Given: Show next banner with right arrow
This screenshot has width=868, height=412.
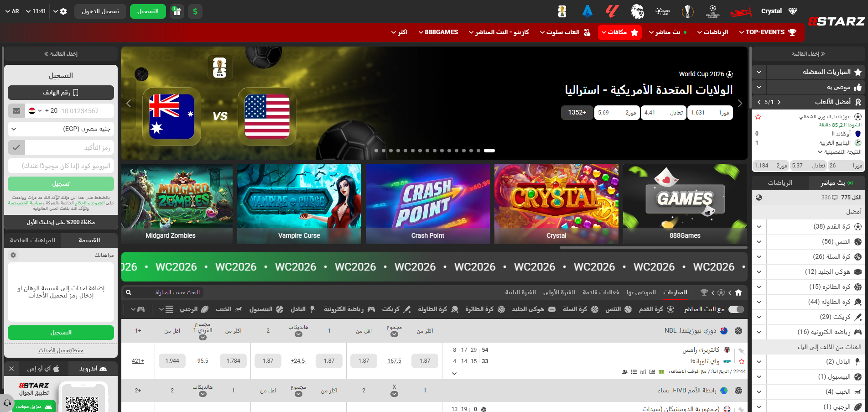Looking at the screenshot, I should click(x=740, y=104).
